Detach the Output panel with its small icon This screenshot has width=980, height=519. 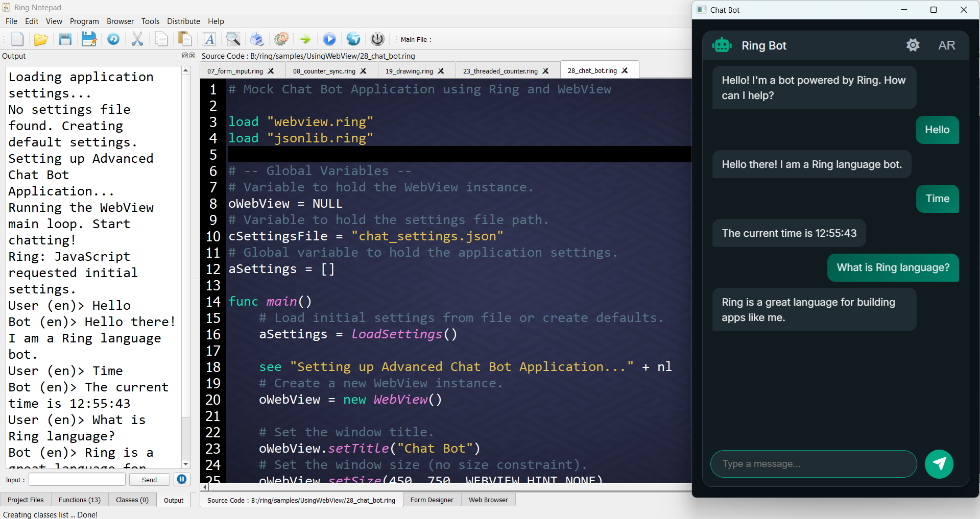184,56
